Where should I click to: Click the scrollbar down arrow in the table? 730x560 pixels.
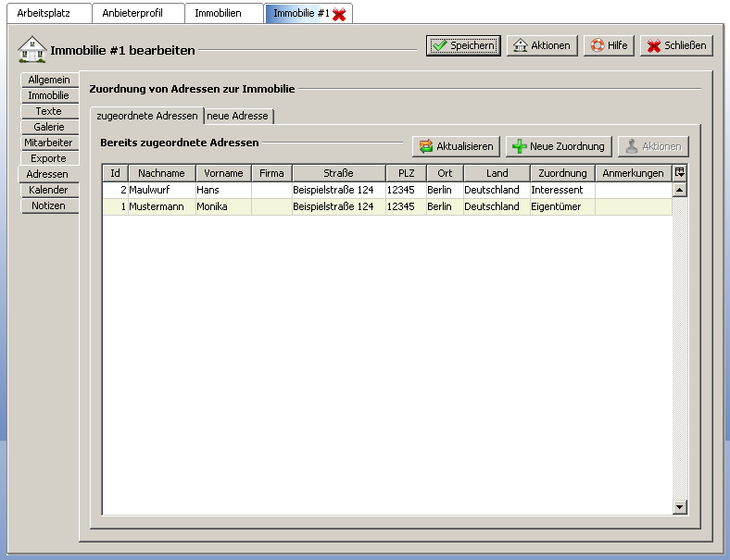click(x=680, y=506)
